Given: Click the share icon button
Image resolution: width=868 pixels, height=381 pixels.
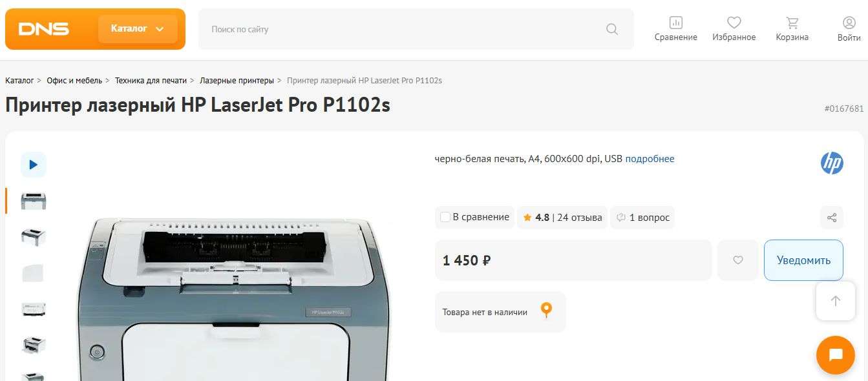Looking at the screenshot, I should tap(832, 218).
